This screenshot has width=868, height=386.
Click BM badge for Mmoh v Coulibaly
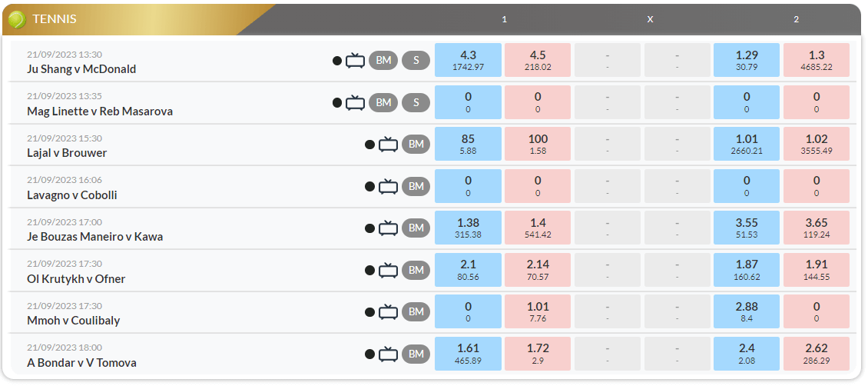(x=416, y=312)
